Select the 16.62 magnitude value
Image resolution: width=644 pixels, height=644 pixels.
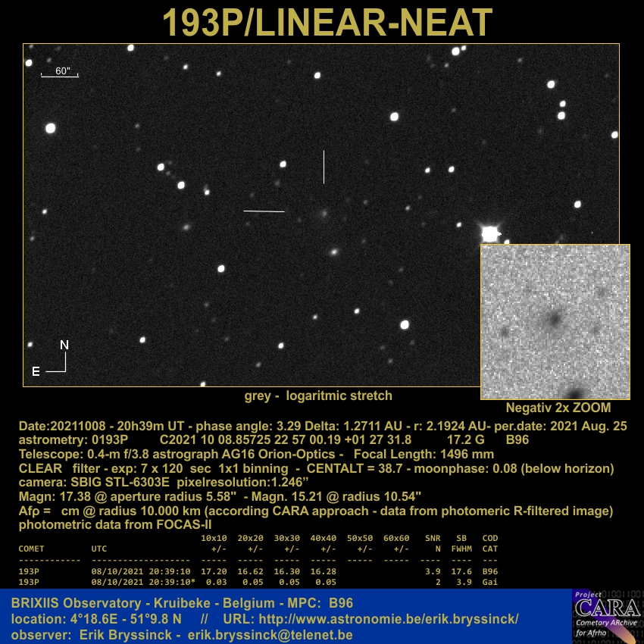[x=250, y=571]
